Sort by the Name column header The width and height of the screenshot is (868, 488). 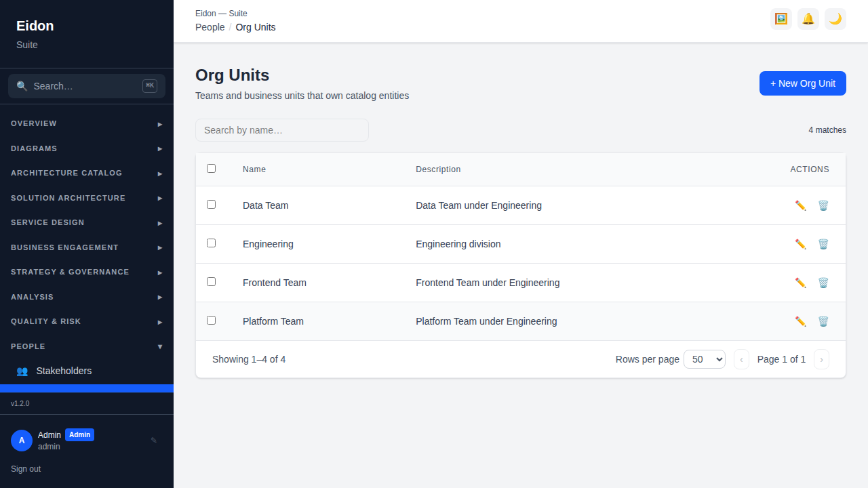[254, 169]
